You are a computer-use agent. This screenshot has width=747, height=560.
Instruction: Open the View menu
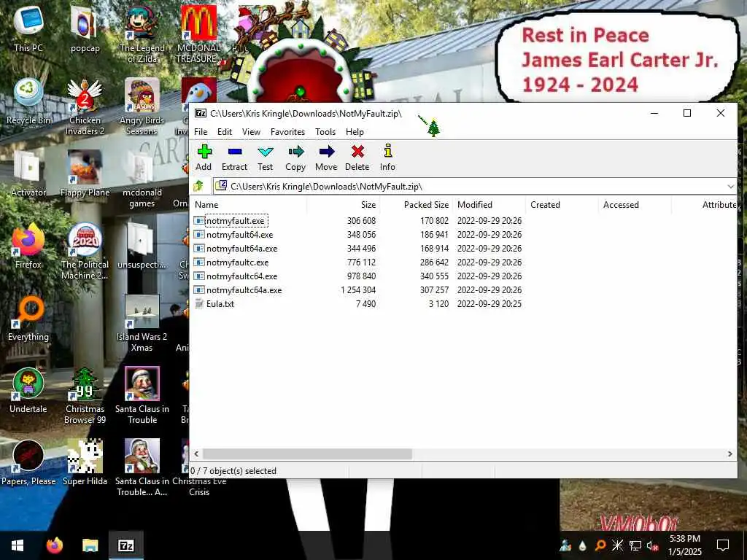pos(251,132)
